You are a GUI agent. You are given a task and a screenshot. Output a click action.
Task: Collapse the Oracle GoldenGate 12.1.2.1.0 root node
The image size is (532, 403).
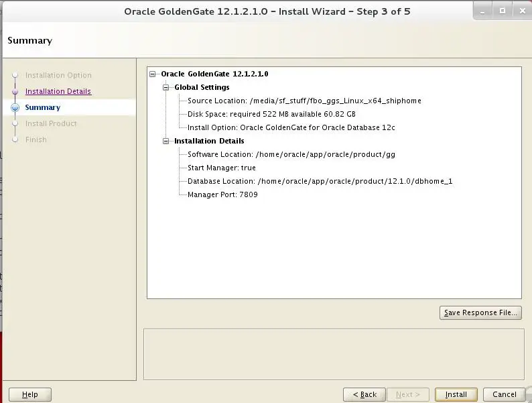[153, 74]
